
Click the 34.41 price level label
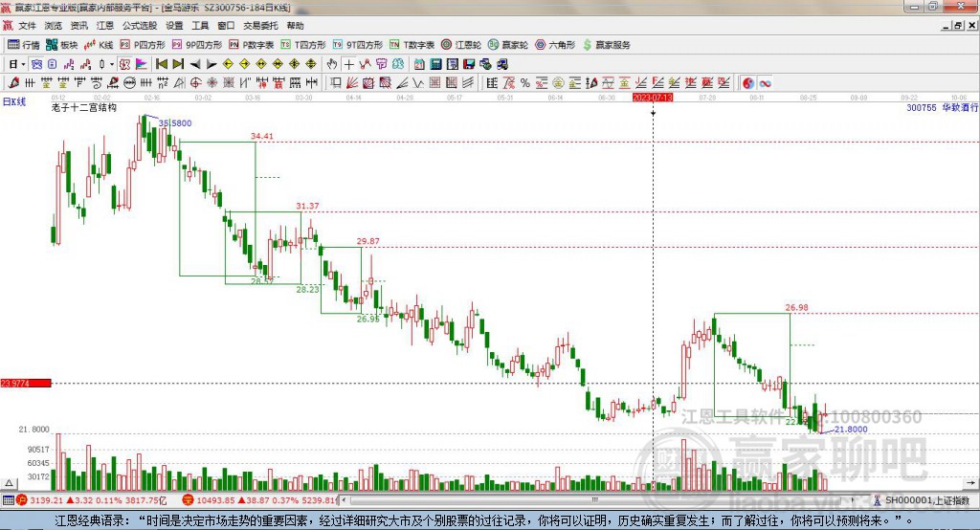click(262, 136)
